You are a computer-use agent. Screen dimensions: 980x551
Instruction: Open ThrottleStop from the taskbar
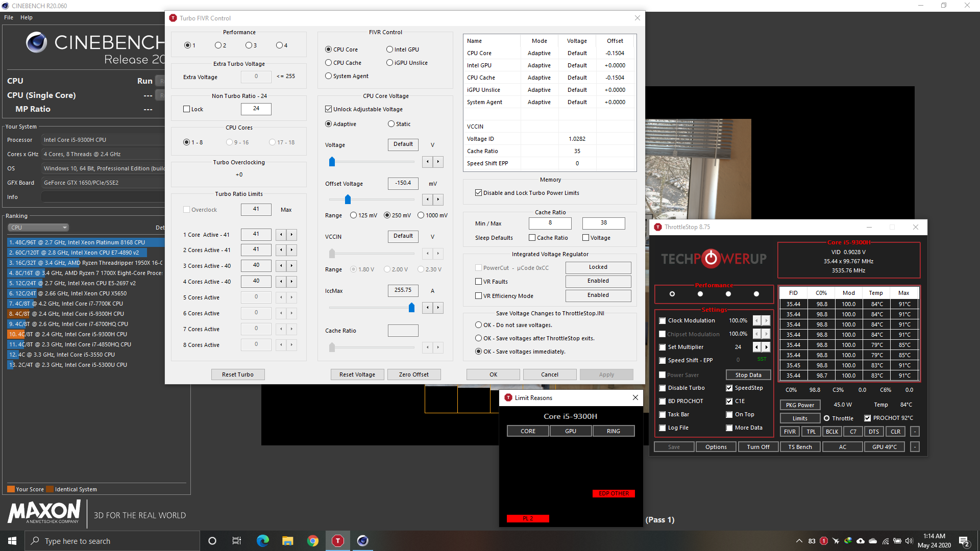[337, 541]
